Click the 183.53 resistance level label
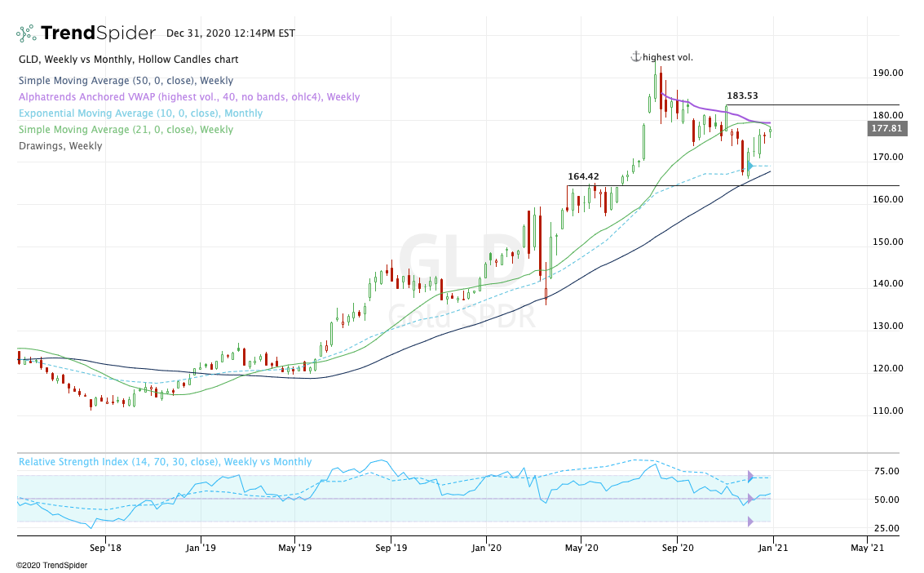This screenshot has width=924, height=573. [x=742, y=95]
